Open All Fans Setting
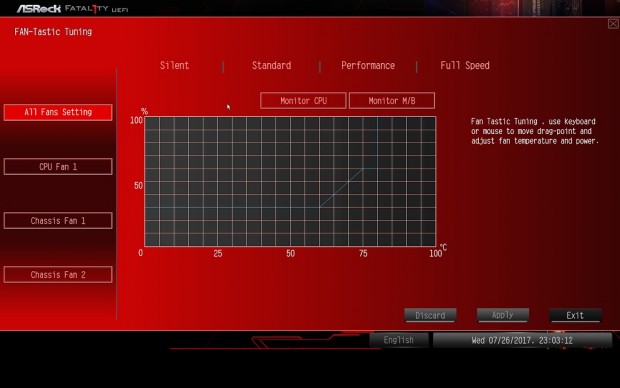The image size is (620, 388). point(58,112)
